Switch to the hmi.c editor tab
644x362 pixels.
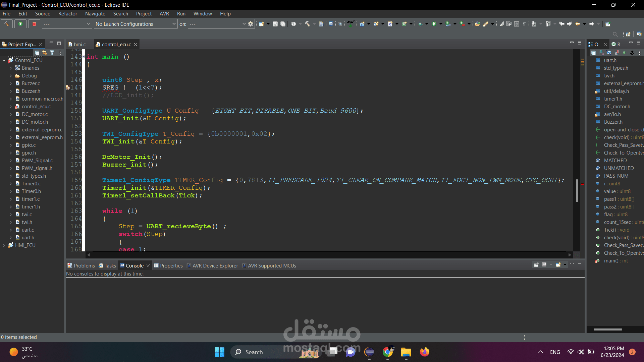79,44
